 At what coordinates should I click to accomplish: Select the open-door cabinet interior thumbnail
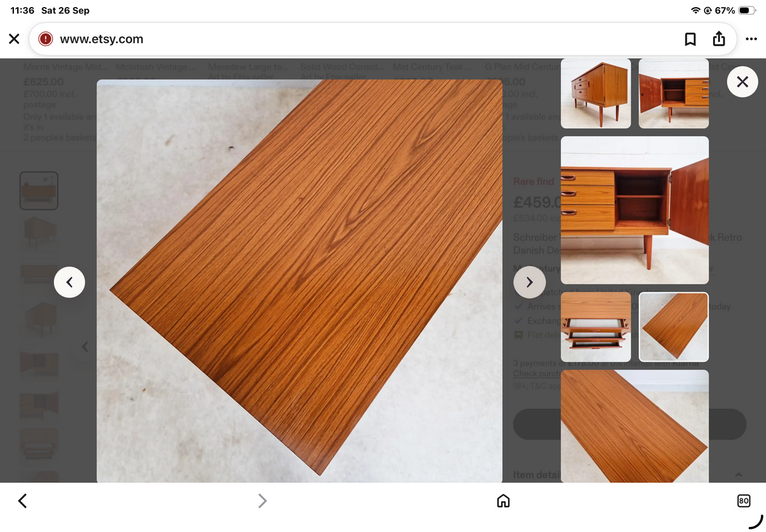pos(673,93)
